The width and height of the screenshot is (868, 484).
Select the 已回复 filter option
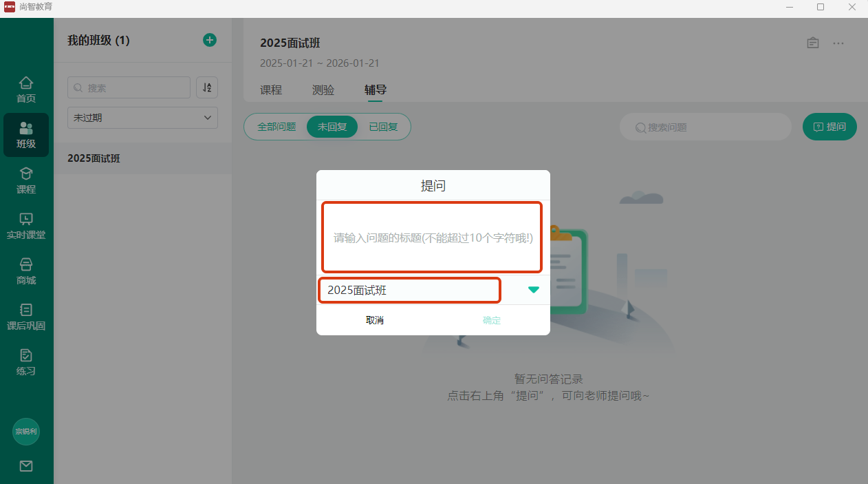pos(383,127)
